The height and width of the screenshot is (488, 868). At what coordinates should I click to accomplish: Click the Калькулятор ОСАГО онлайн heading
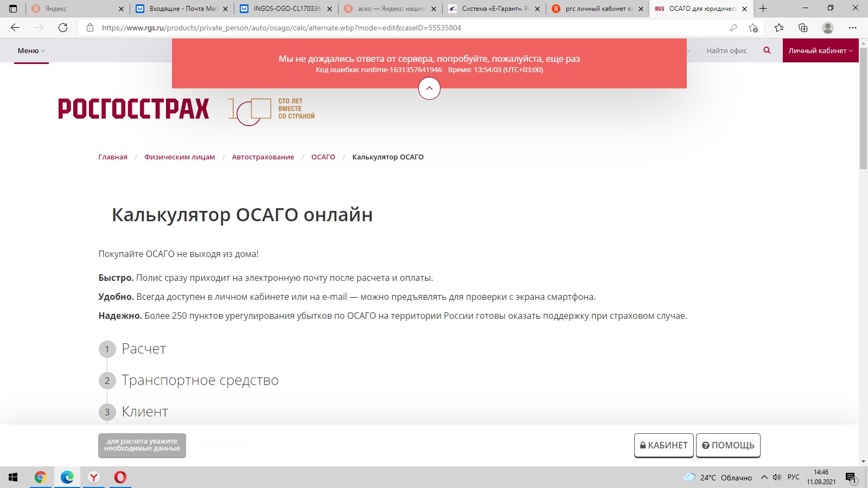242,215
